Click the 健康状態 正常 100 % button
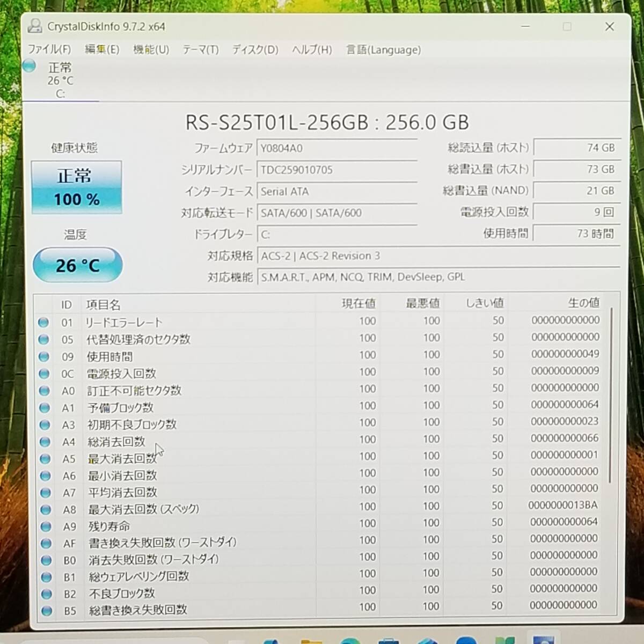 (x=76, y=187)
